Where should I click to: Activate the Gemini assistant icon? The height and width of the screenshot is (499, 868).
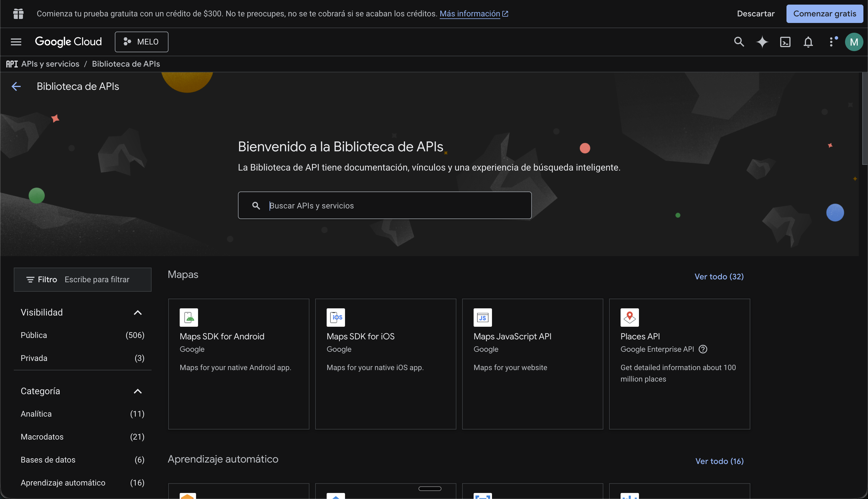click(762, 41)
